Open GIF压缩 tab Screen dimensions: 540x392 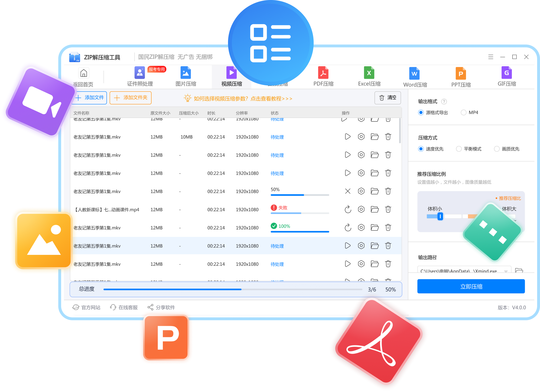(x=507, y=77)
